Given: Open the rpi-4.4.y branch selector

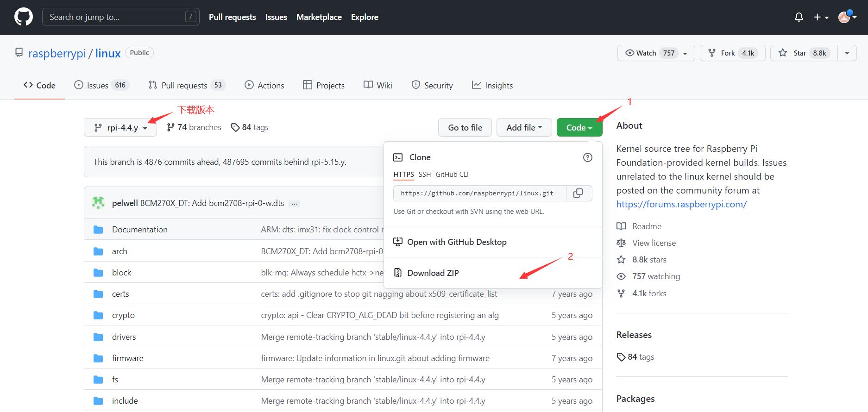Looking at the screenshot, I should (x=120, y=127).
